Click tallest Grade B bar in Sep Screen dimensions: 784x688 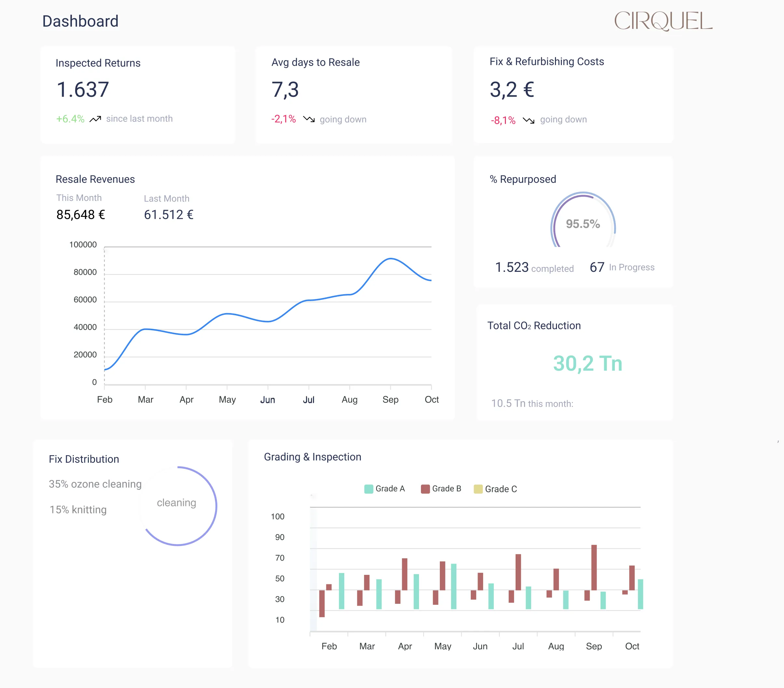pyautogui.click(x=594, y=567)
